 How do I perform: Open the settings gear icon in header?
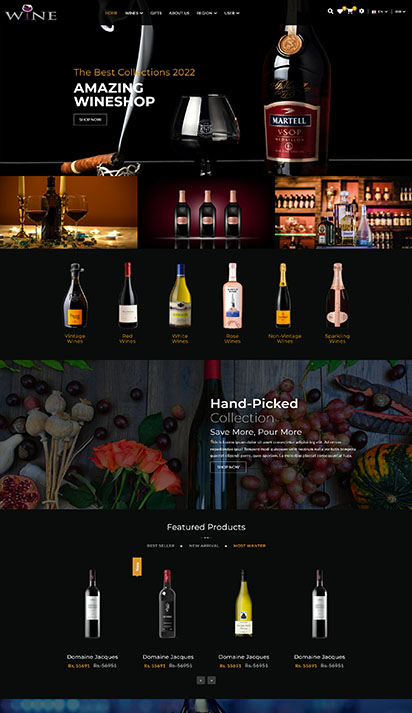362,11
